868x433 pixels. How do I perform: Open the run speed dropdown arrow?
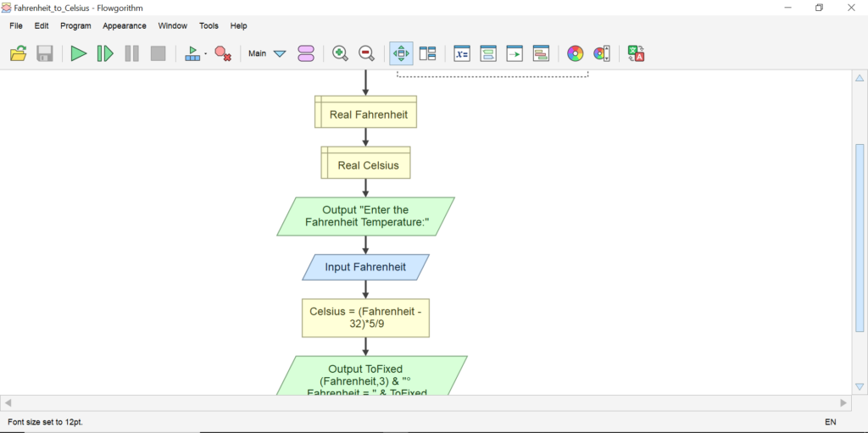pyautogui.click(x=205, y=54)
